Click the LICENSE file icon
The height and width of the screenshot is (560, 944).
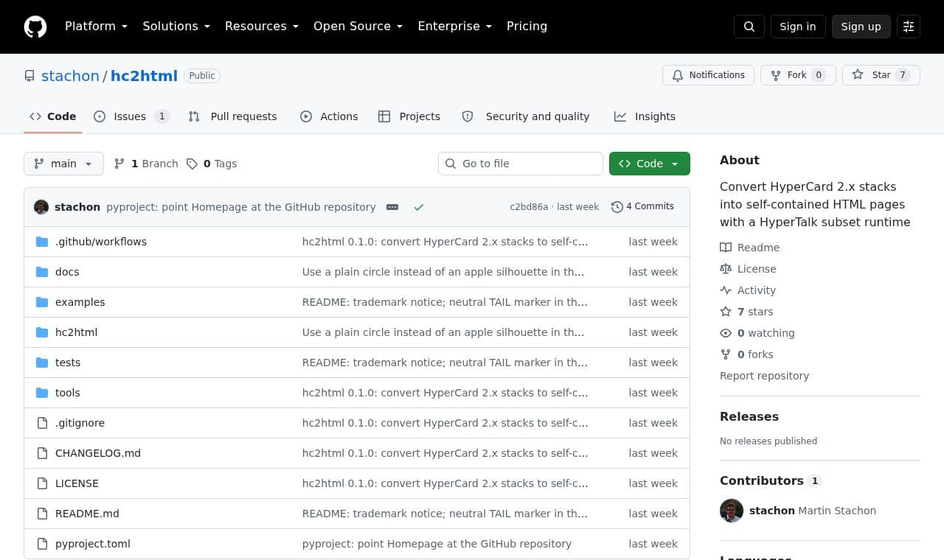(42, 483)
